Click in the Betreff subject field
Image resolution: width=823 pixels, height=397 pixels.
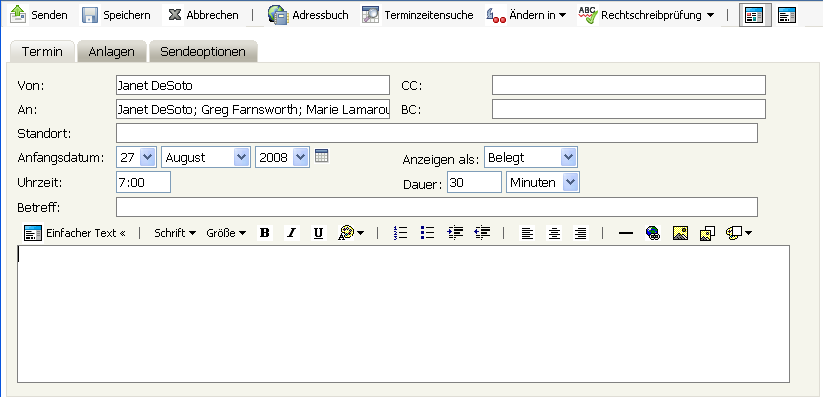[437, 207]
